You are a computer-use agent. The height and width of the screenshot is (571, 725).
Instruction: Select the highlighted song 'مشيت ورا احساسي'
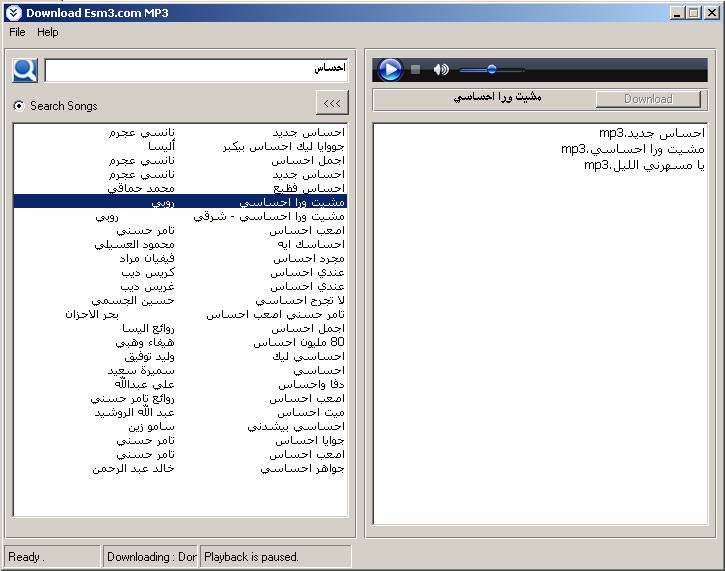[x=299, y=201]
